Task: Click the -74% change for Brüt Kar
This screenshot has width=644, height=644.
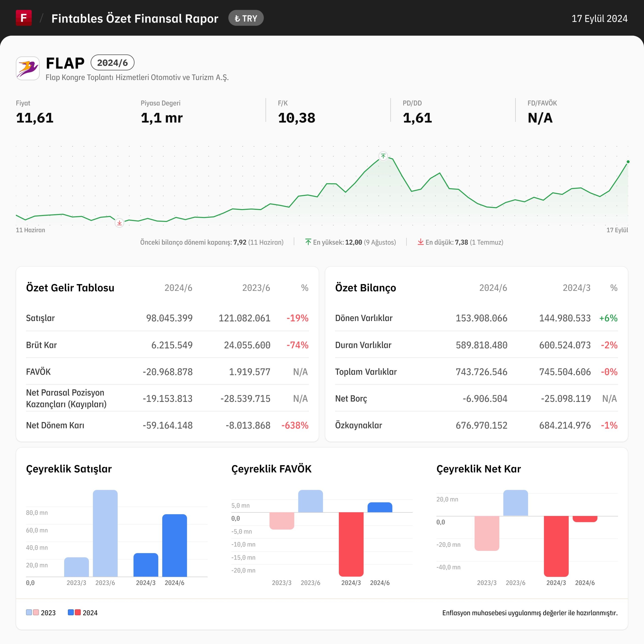Action: click(x=298, y=345)
